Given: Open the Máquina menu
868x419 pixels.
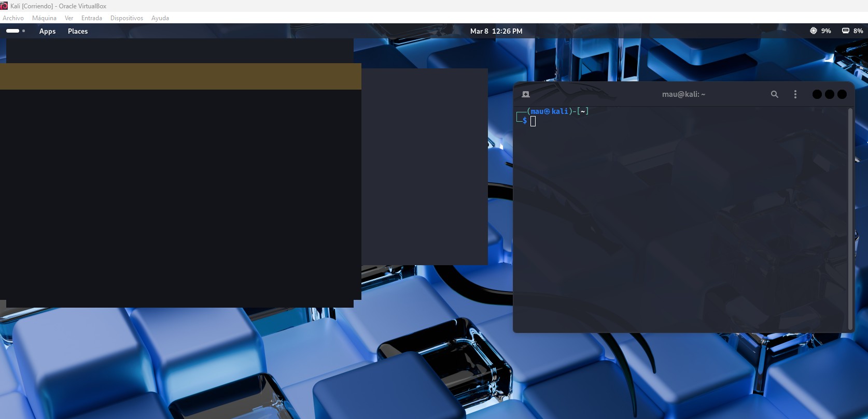Looking at the screenshot, I should click(44, 18).
